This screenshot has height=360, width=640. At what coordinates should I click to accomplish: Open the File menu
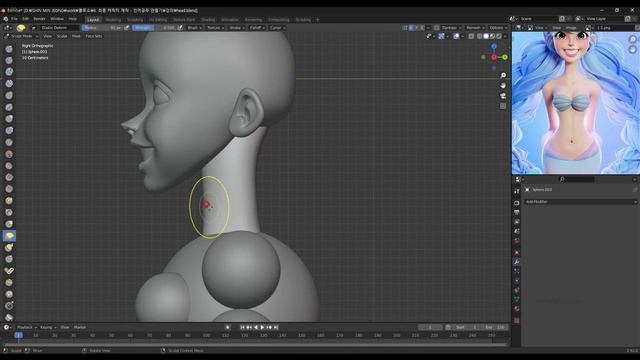14,19
